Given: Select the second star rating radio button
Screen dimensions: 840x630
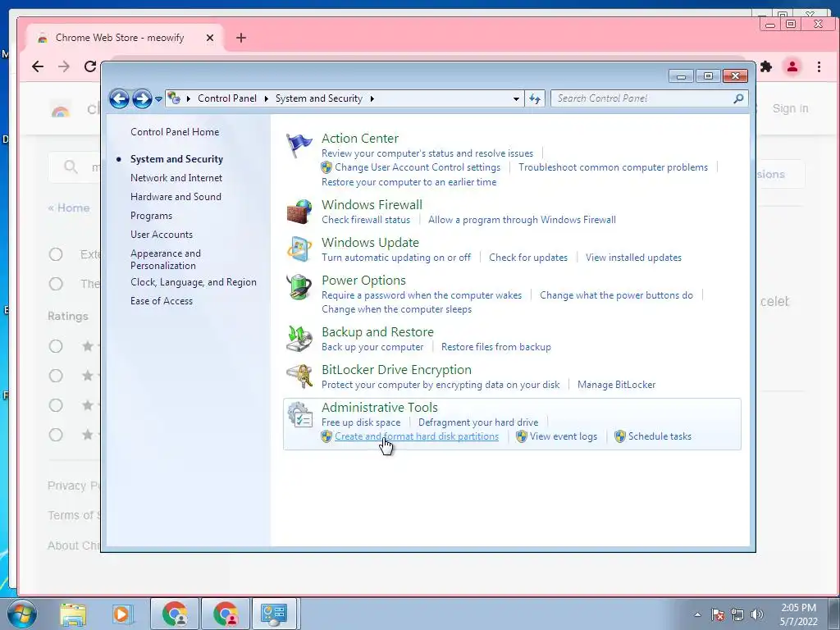Looking at the screenshot, I should (x=56, y=376).
